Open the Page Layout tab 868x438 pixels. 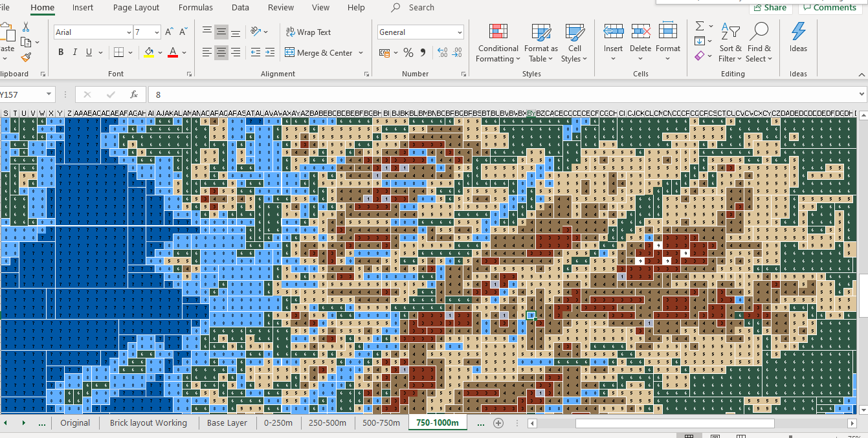point(136,8)
